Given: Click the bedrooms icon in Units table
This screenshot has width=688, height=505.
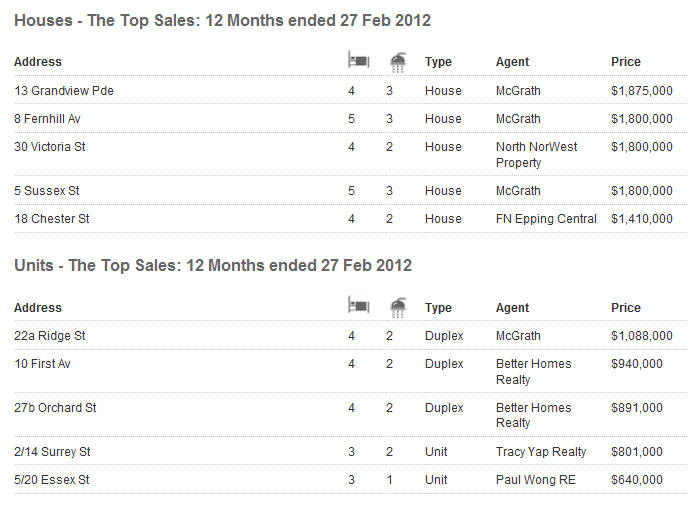Looking at the screenshot, I should pos(357,307).
